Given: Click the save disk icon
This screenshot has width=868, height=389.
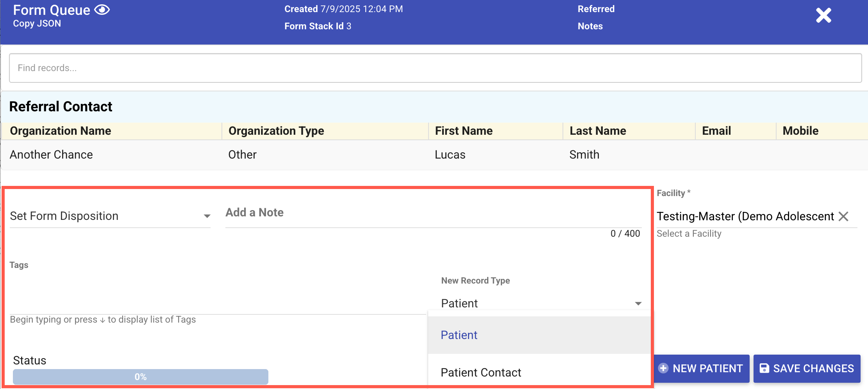Looking at the screenshot, I should point(764,368).
